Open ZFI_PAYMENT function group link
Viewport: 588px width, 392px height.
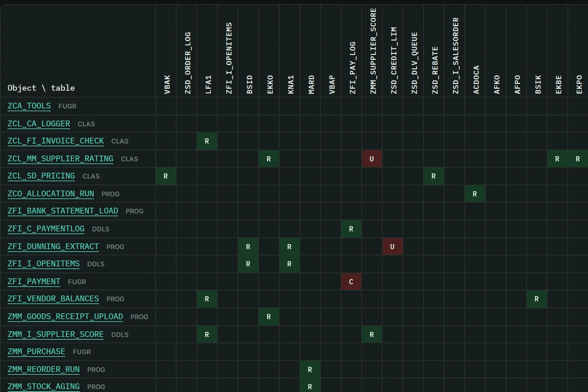pos(34,281)
